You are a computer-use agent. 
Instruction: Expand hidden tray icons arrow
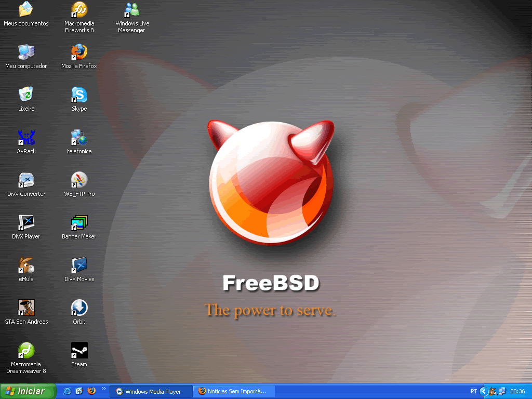click(x=484, y=392)
